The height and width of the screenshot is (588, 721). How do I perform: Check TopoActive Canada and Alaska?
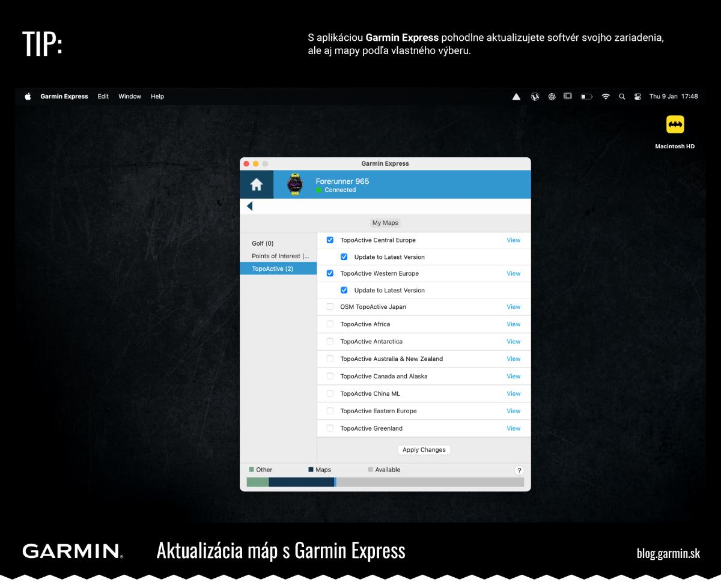(330, 377)
